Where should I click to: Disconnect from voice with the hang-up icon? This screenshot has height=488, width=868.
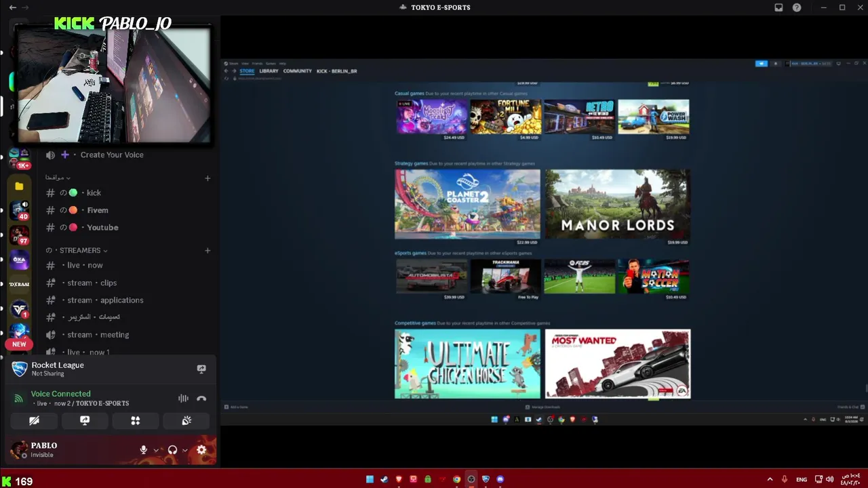coord(201,399)
